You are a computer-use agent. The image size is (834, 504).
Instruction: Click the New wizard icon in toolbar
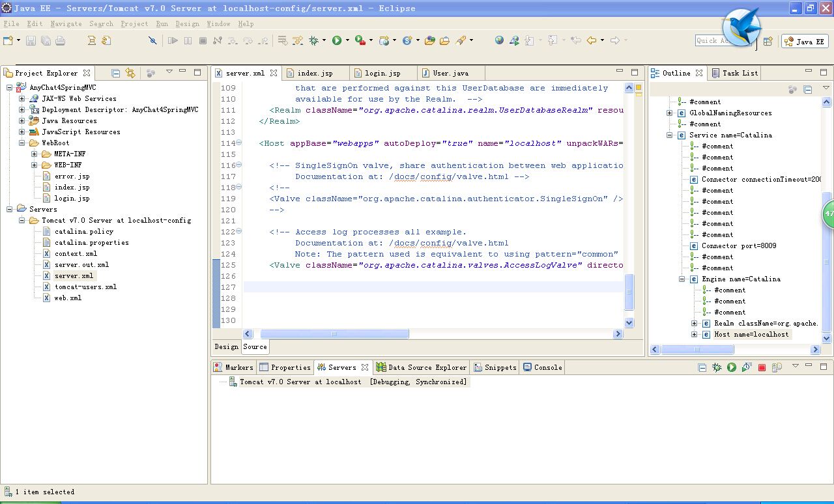coord(8,40)
